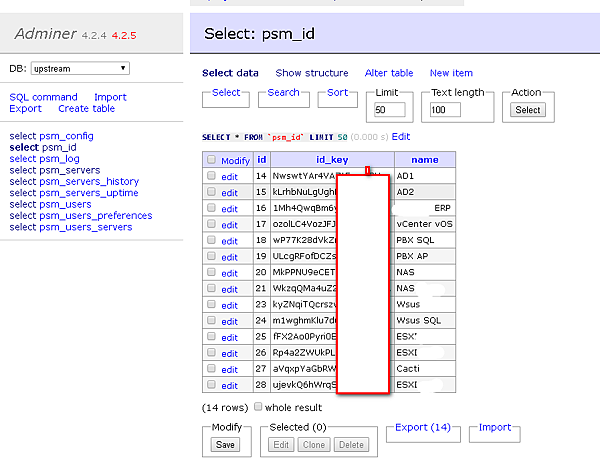Click edit link for row AD1
Viewport: 600px width, 476px height.
[x=230, y=177]
